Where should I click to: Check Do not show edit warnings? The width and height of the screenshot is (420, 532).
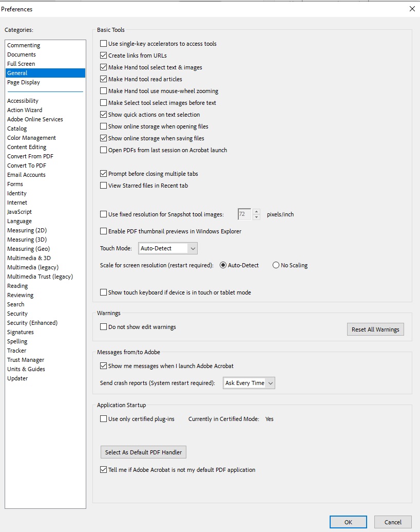click(103, 326)
